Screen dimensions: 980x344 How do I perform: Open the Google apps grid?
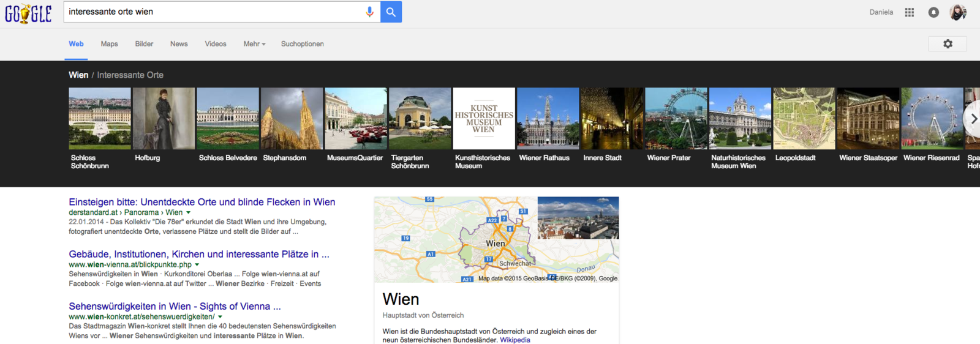[910, 12]
